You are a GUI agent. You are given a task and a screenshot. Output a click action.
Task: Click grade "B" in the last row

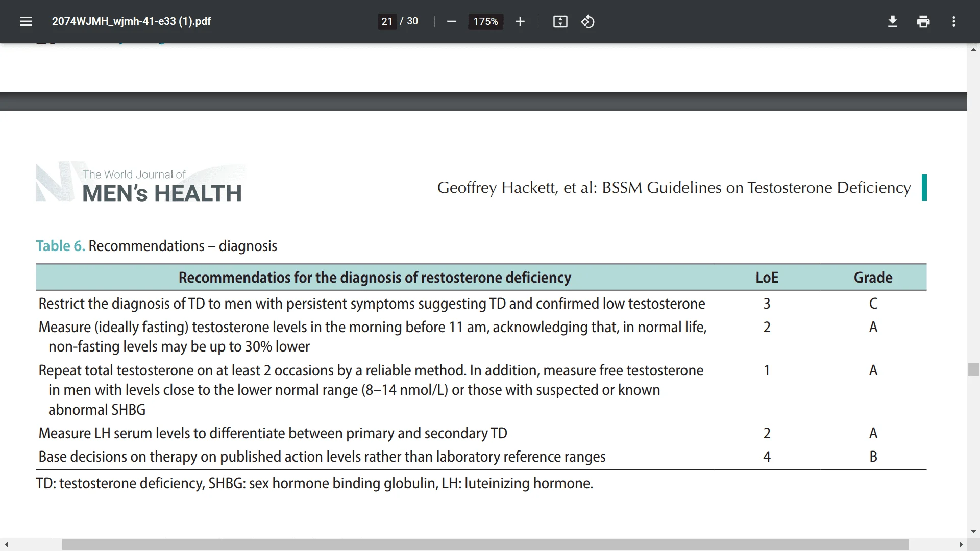(873, 457)
